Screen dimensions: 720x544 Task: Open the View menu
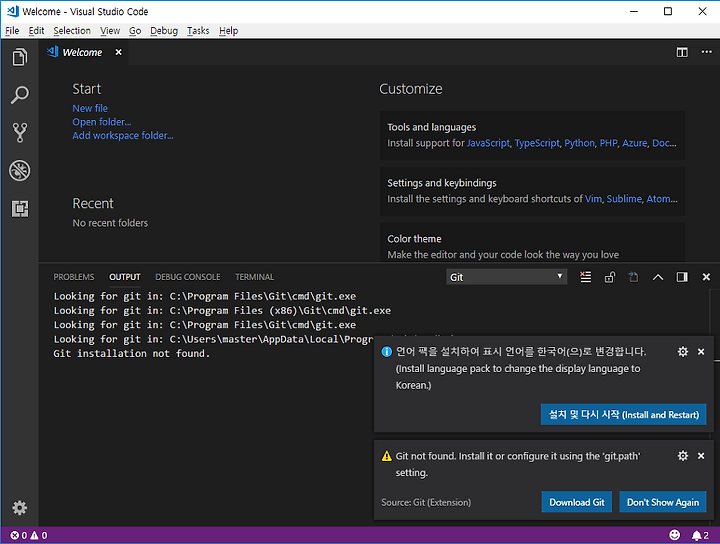[x=110, y=31]
